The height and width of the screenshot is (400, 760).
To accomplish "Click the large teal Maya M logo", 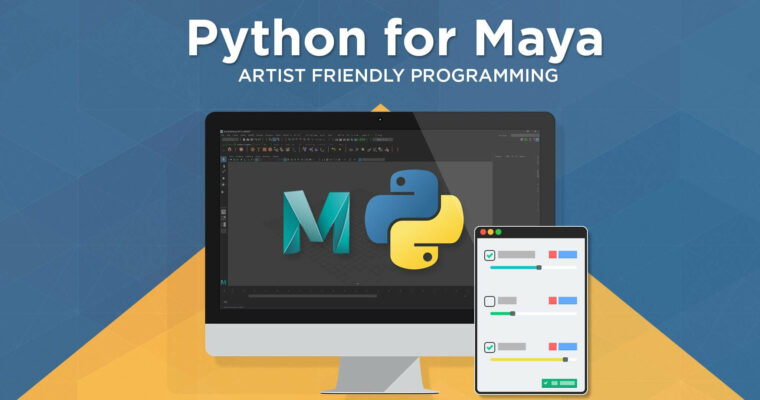I will coord(317,223).
